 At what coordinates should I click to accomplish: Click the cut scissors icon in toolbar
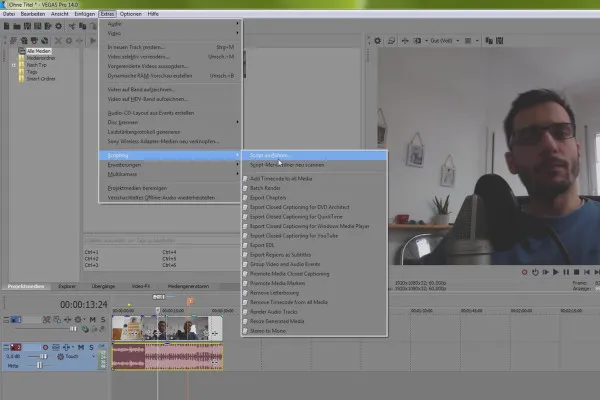pyautogui.click(x=72, y=26)
